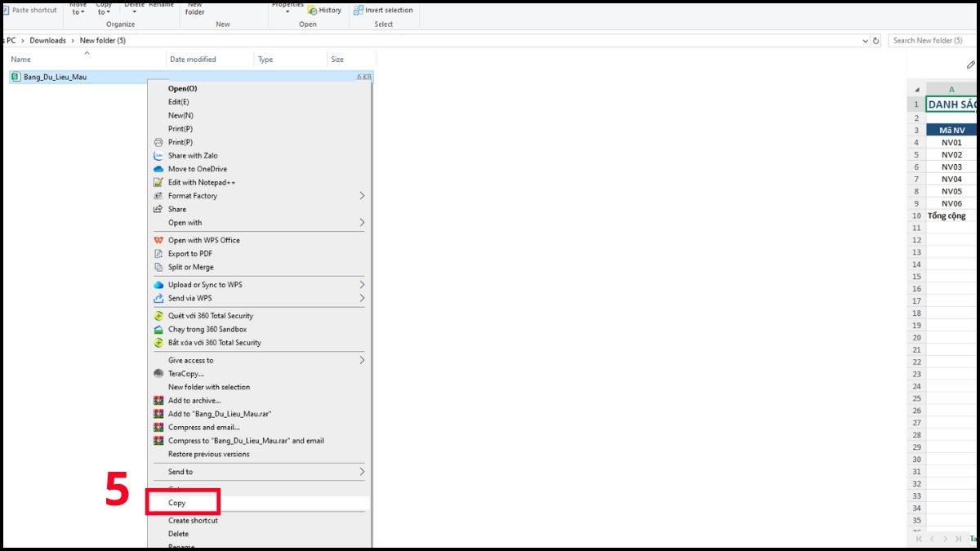Image resolution: width=980 pixels, height=551 pixels.
Task: Select column A header in the spreadsheet
Action: pyautogui.click(x=951, y=89)
